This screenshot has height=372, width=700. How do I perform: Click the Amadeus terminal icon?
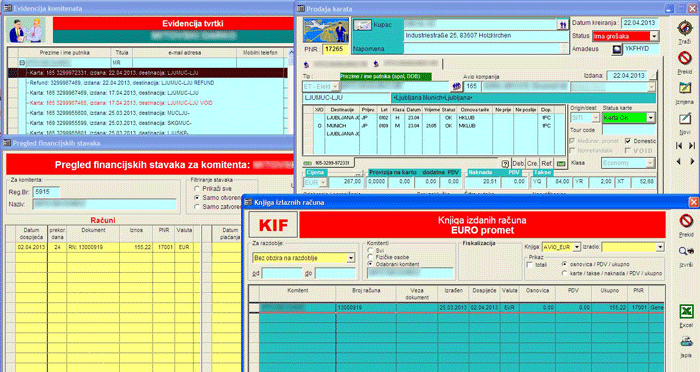click(617, 49)
